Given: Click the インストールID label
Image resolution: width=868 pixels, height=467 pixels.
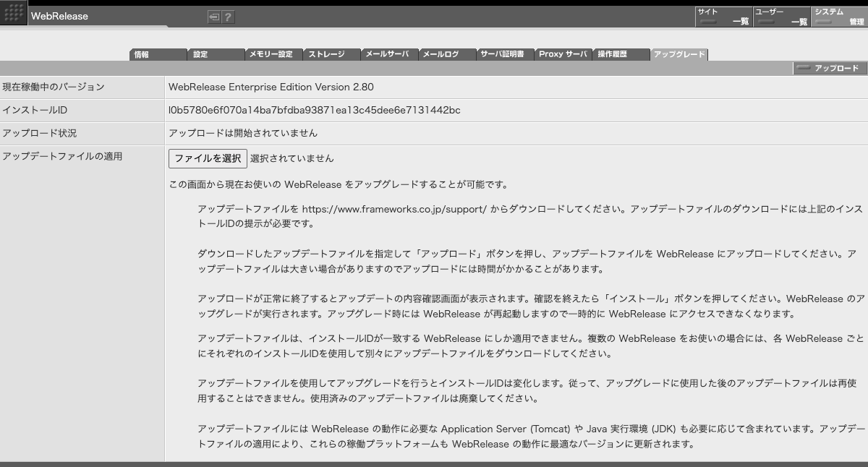Looking at the screenshot, I should coord(35,110).
